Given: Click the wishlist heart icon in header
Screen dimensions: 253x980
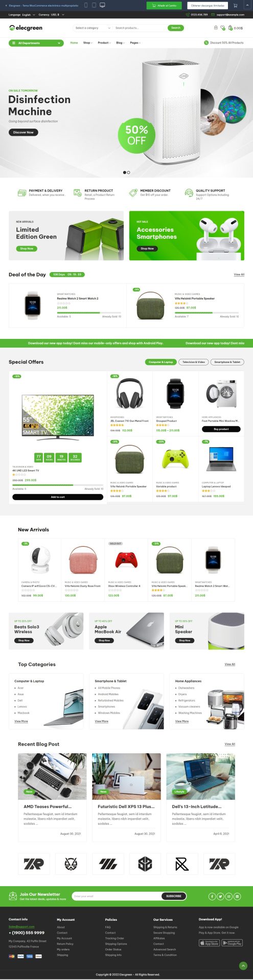Looking at the screenshot, I should (x=223, y=28).
